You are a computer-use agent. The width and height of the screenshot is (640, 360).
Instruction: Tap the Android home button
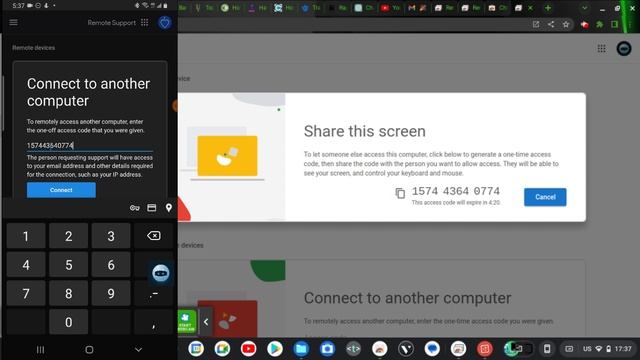(x=89, y=349)
